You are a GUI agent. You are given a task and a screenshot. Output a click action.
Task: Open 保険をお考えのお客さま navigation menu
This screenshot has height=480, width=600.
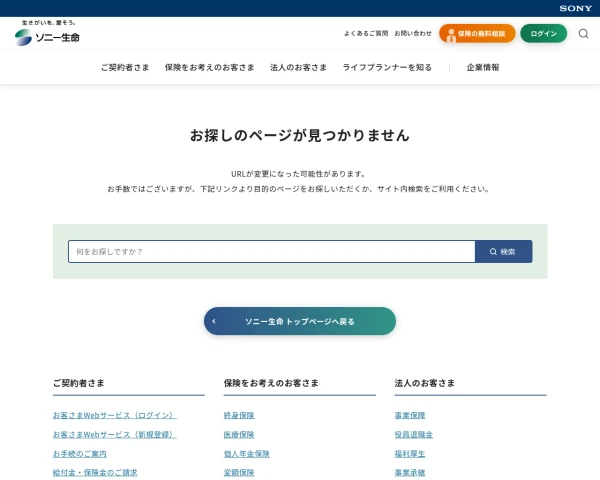(209, 67)
